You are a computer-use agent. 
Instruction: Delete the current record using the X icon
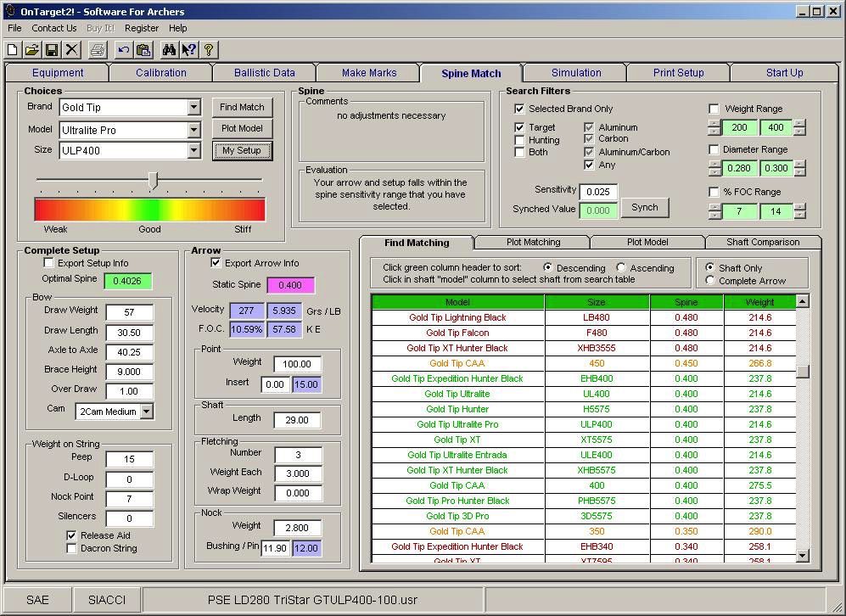[x=73, y=48]
